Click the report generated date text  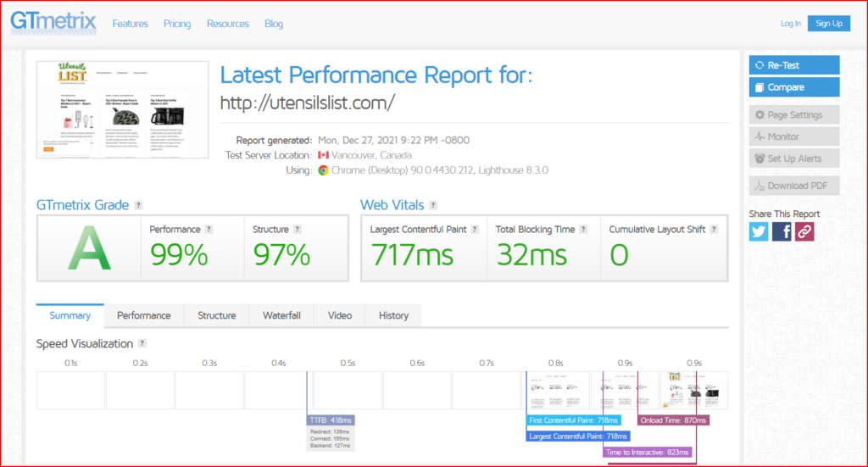click(393, 141)
